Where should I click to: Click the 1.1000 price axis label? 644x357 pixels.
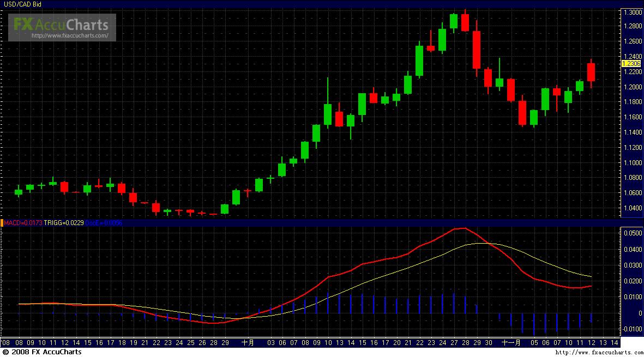tap(633, 163)
